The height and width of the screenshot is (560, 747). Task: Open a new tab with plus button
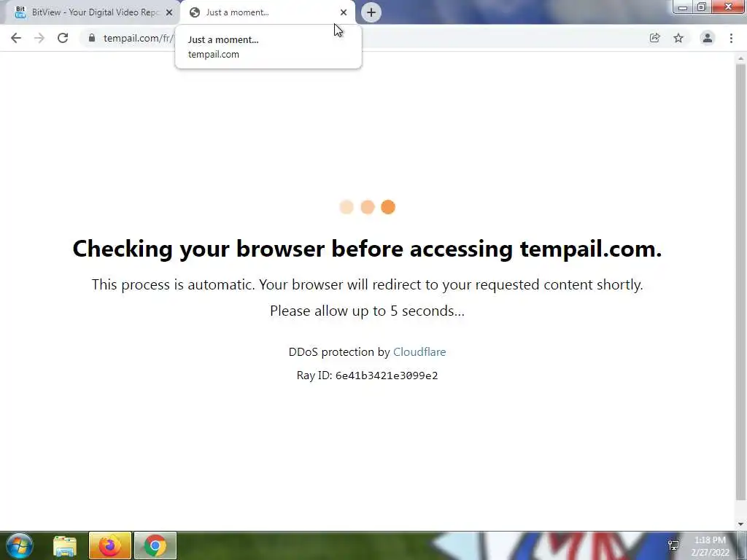point(371,12)
